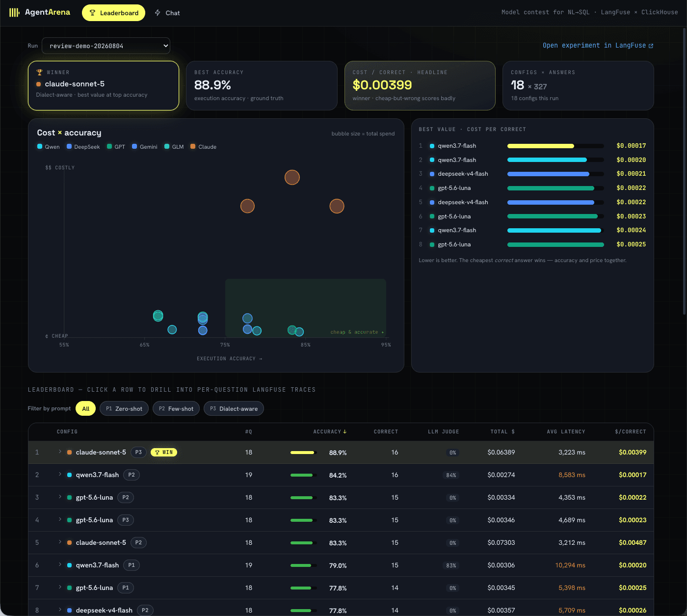Switch to the Chat tab

[167, 13]
